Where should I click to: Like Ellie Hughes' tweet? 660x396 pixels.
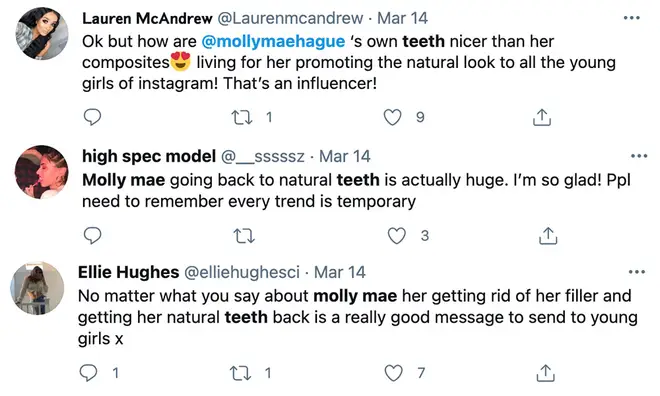[x=394, y=373]
